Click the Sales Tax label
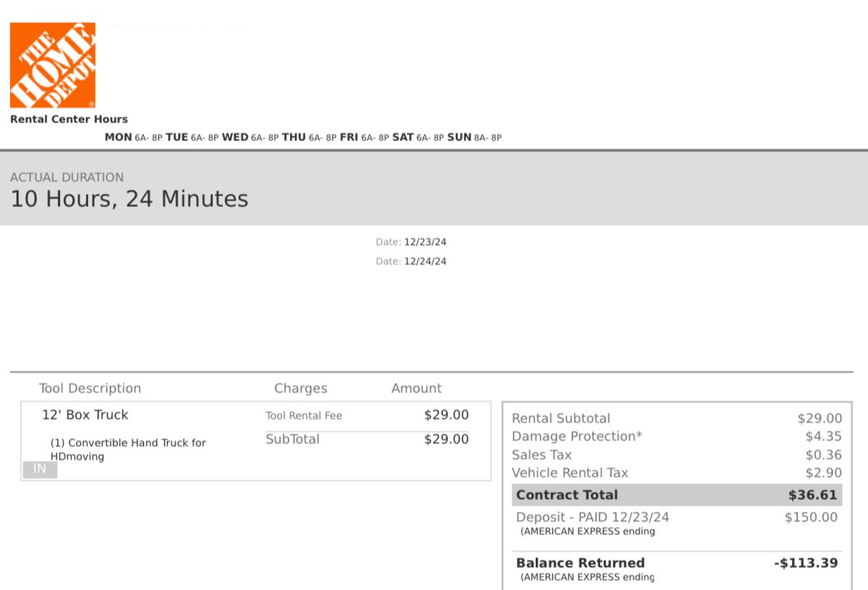The width and height of the screenshot is (868, 590). coord(542,455)
